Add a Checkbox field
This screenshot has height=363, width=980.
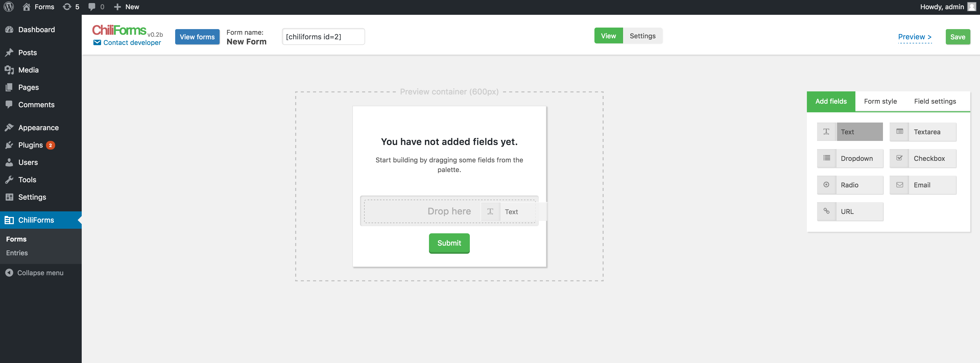point(923,158)
